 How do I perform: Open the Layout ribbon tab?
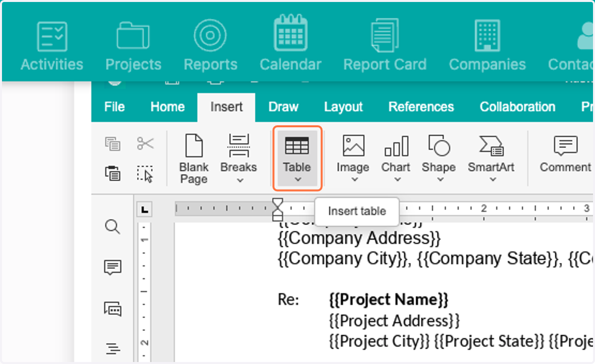click(344, 107)
